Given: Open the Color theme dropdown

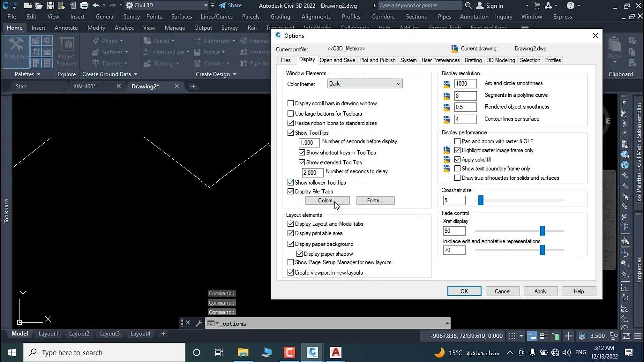Looking at the screenshot, I should (x=365, y=84).
